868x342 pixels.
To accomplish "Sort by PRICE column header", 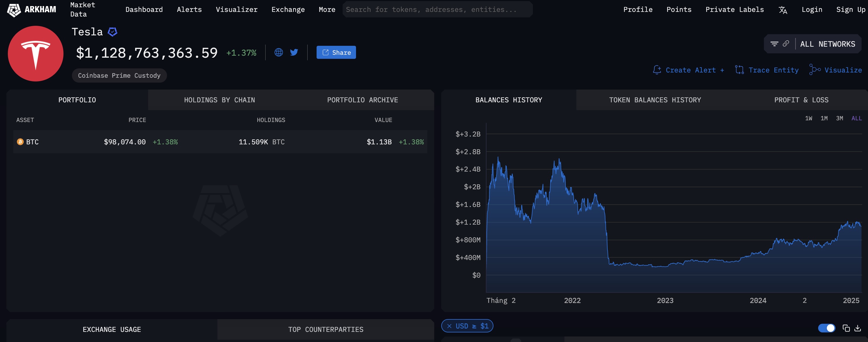I will 137,120.
